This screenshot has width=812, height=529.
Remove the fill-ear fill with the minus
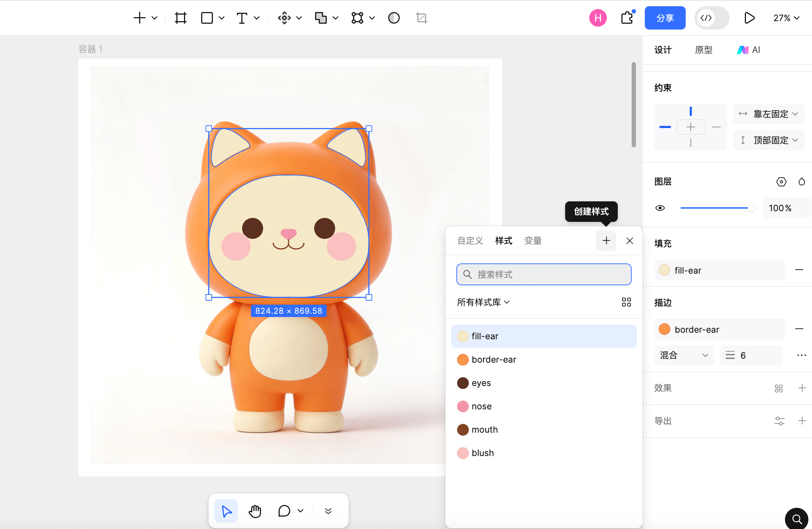tap(799, 270)
